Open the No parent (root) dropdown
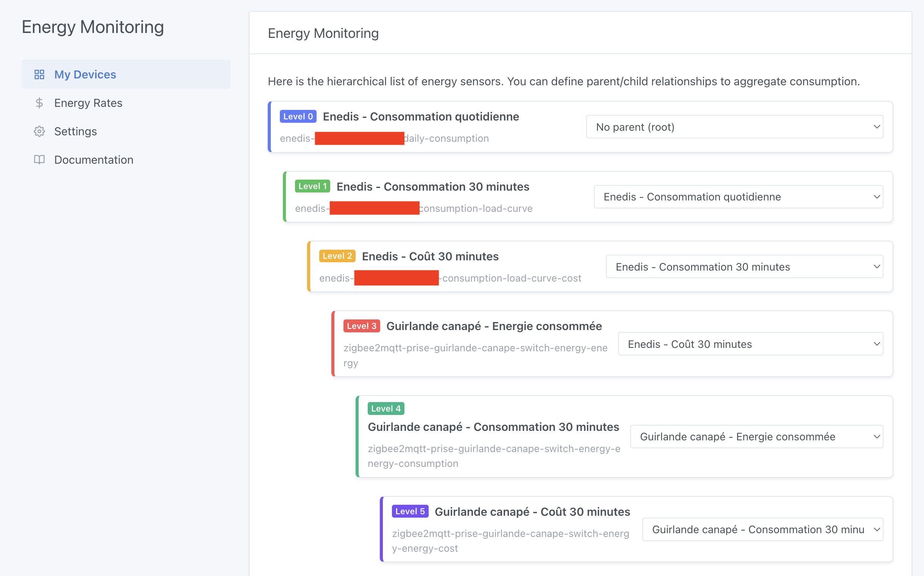The image size is (924, 576). [734, 127]
